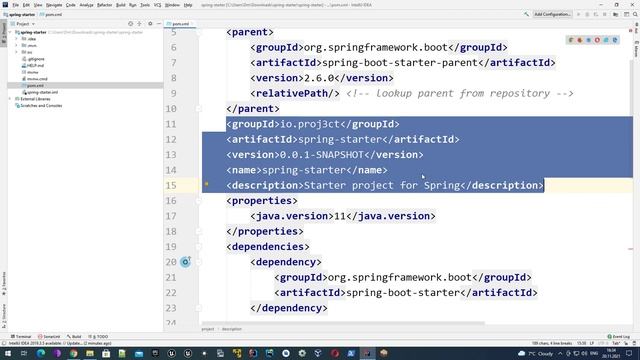Viewport: 640px width, 360px height.
Task: Click the description breadcrumb below the editor
Action: [231, 329]
